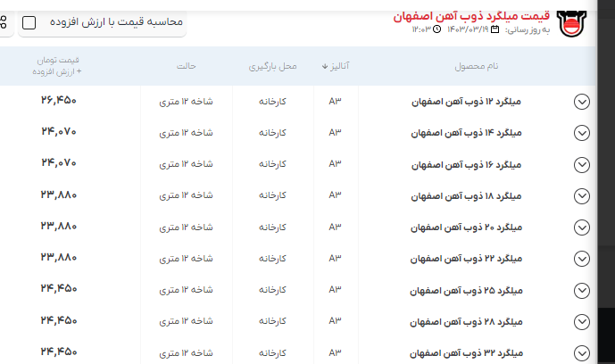Screen dimensions: 615x364
Task: Open details chevron for میلگرد ۲۵
Action: tap(582, 290)
